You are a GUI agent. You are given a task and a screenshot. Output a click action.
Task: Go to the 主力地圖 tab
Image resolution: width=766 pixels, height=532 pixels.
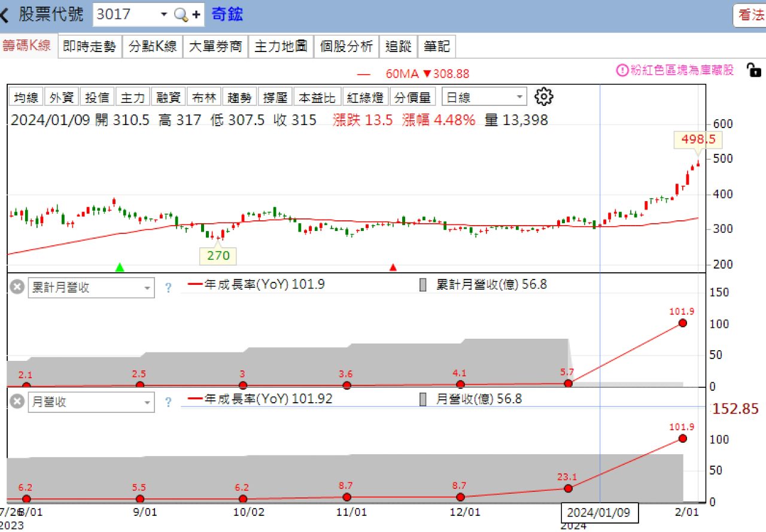tap(281, 46)
